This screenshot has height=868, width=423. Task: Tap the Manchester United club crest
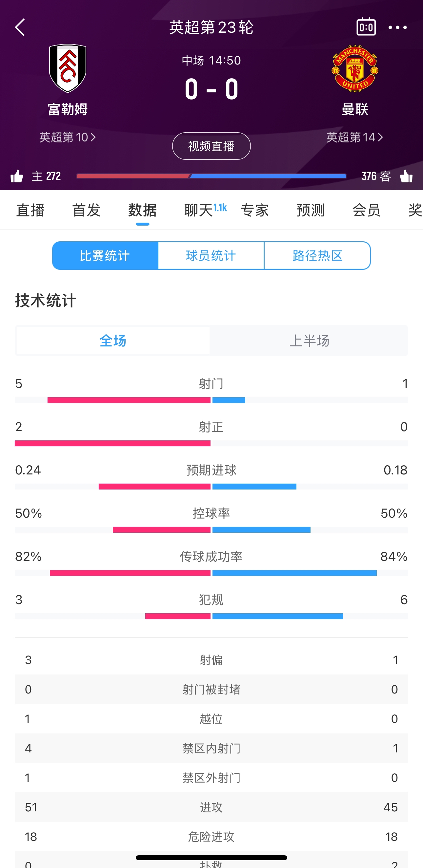[x=355, y=68]
